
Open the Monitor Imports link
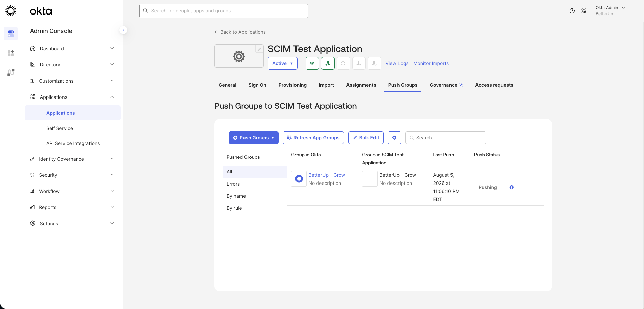(x=431, y=63)
